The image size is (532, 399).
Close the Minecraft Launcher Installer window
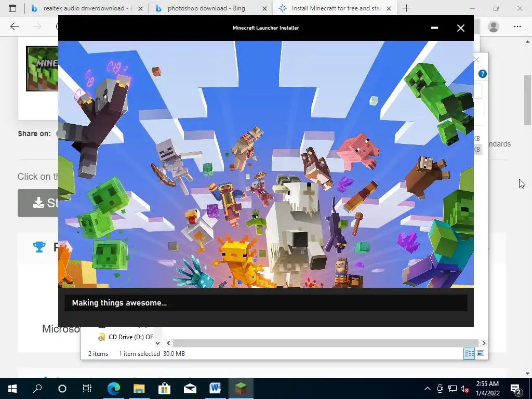[460, 28]
